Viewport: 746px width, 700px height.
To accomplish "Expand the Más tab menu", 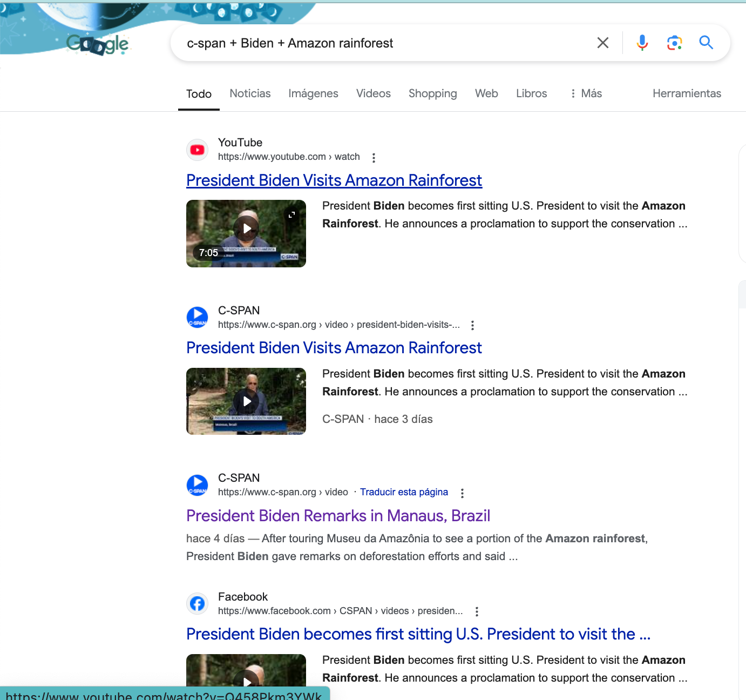I will 586,93.
